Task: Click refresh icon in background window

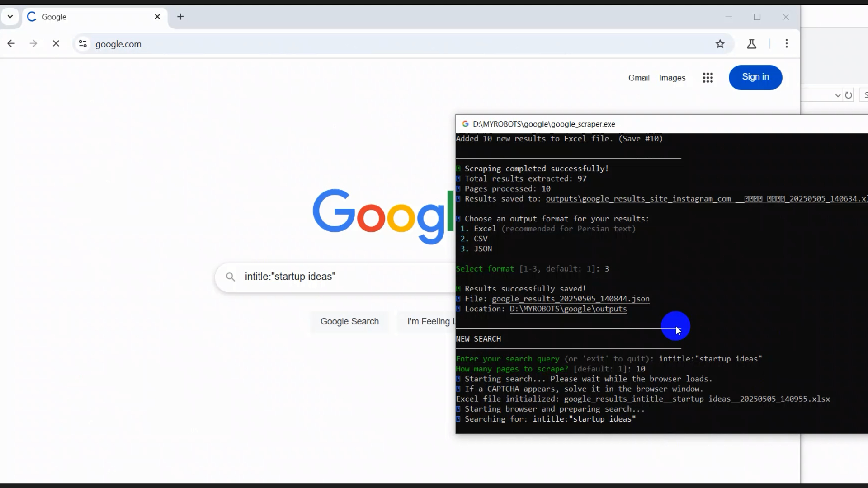Action: tap(849, 95)
